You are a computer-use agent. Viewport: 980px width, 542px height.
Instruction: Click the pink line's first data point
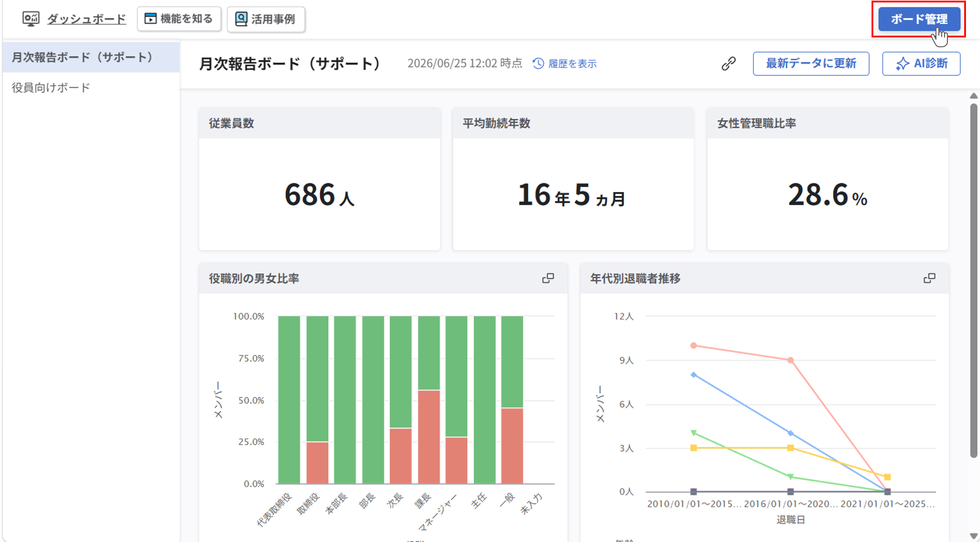coord(693,345)
